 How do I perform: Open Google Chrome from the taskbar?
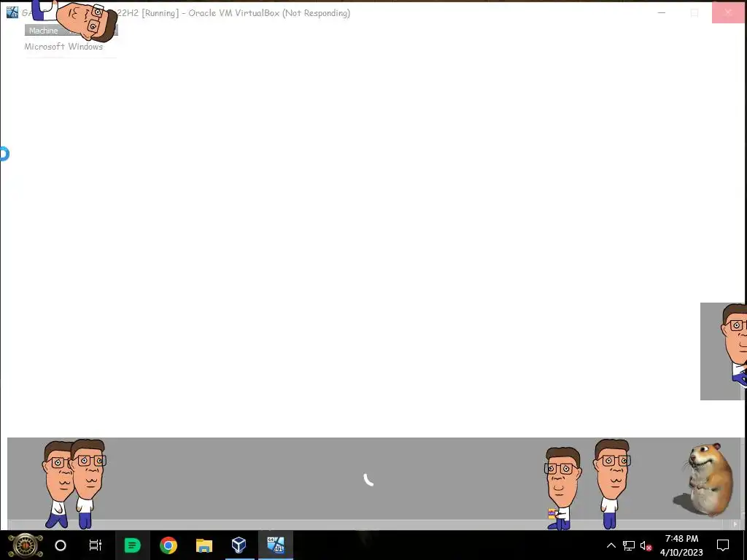[169, 545]
